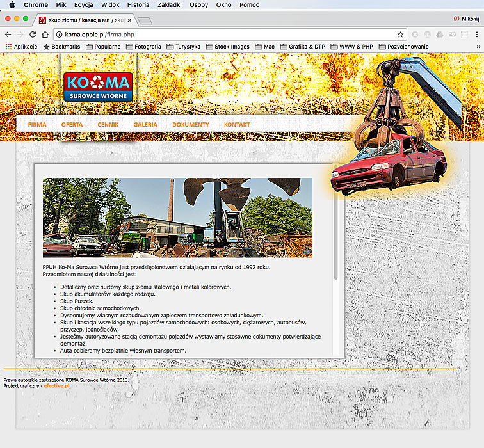Open the Okno menu

[x=224, y=5]
